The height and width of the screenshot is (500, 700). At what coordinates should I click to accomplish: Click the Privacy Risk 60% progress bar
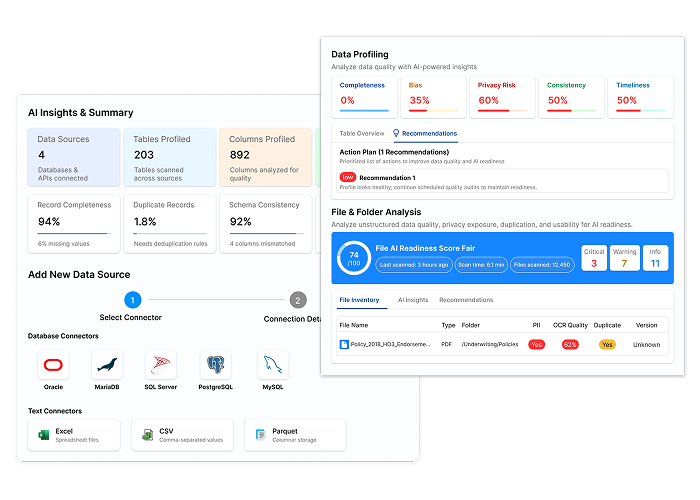502,110
